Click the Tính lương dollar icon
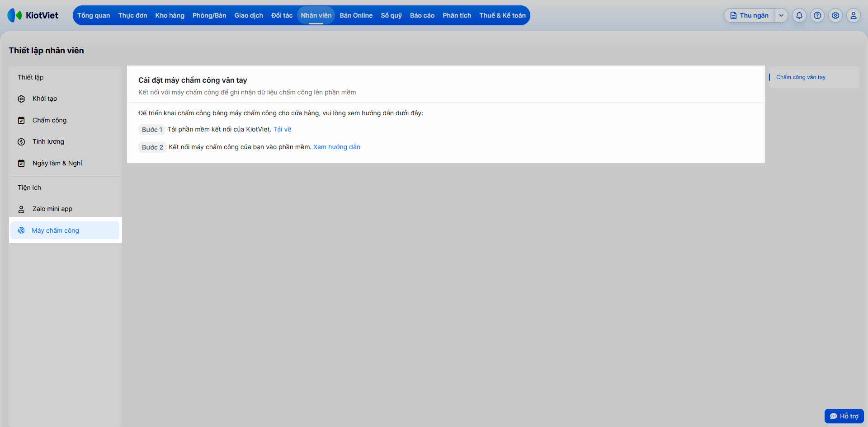This screenshot has width=868, height=427. pos(21,142)
